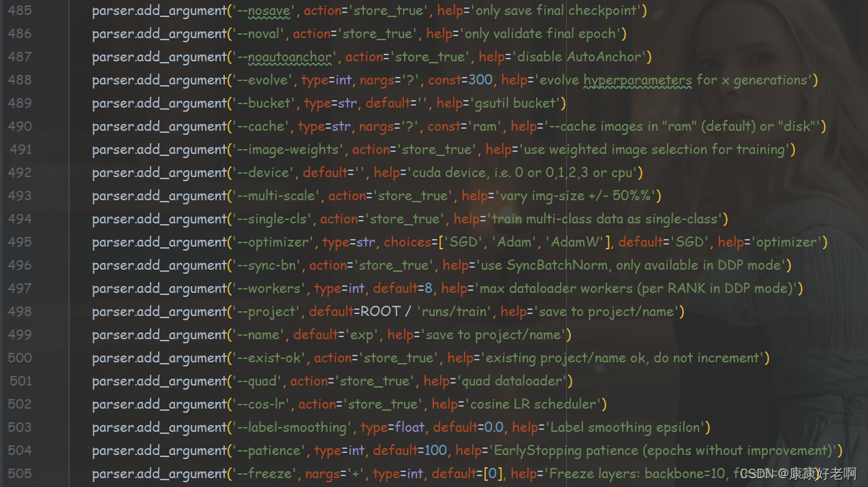Click line number 495 in the gutter
The image size is (868, 487).
20,242
